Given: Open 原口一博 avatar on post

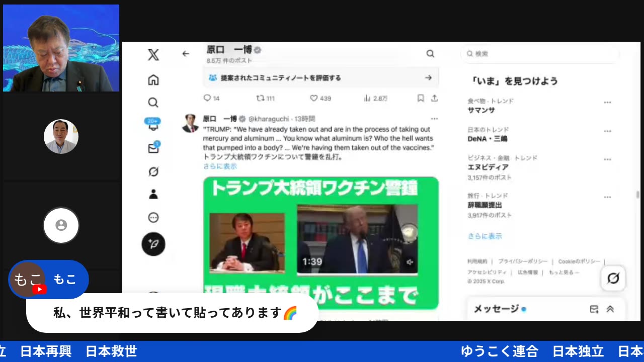Looking at the screenshot, I should click(190, 123).
